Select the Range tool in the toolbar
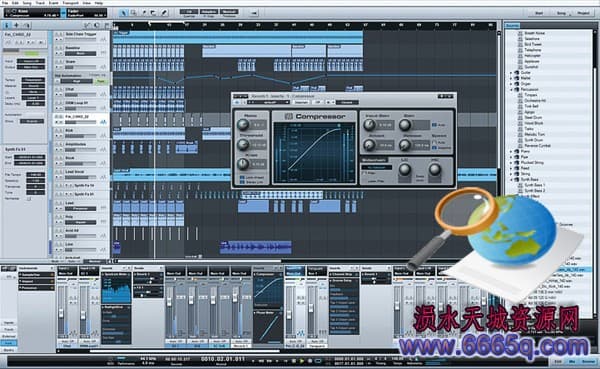This screenshot has width=600, height=369. [133, 13]
